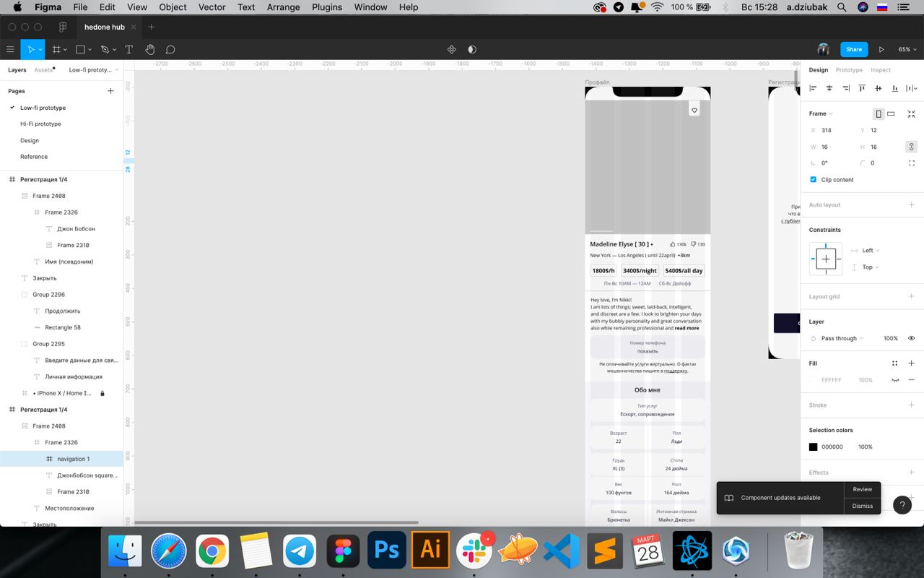Screen dimensions: 924x578
Task: Open help question mark button
Action: 902,505
